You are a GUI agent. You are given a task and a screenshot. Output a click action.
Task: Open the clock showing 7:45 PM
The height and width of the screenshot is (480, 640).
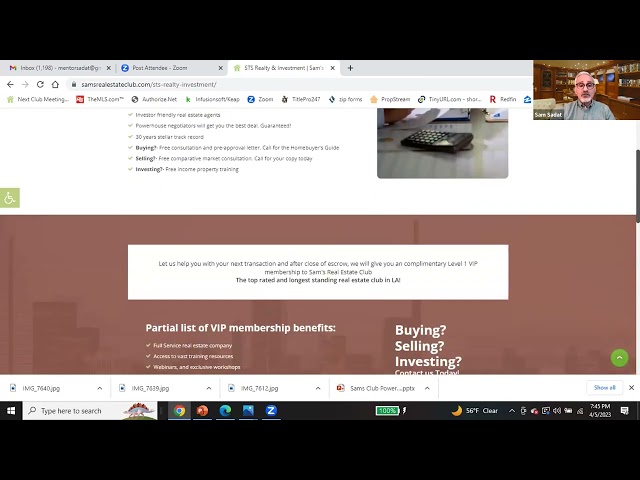600,411
